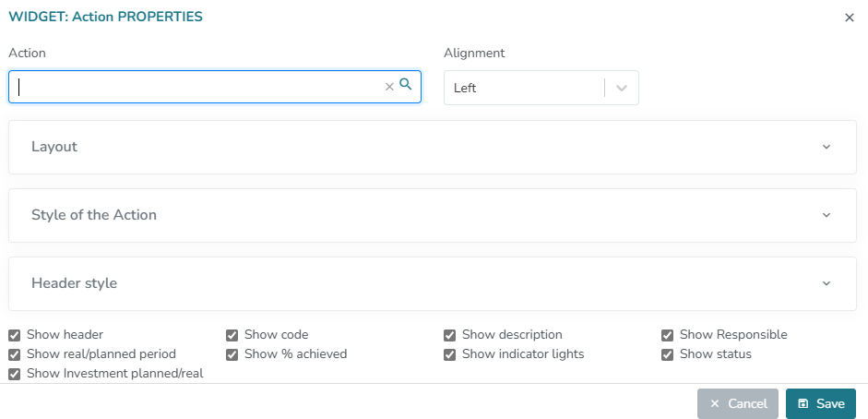Close the widget properties dialog
The height and width of the screenshot is (419, 868).
[850, 18]
